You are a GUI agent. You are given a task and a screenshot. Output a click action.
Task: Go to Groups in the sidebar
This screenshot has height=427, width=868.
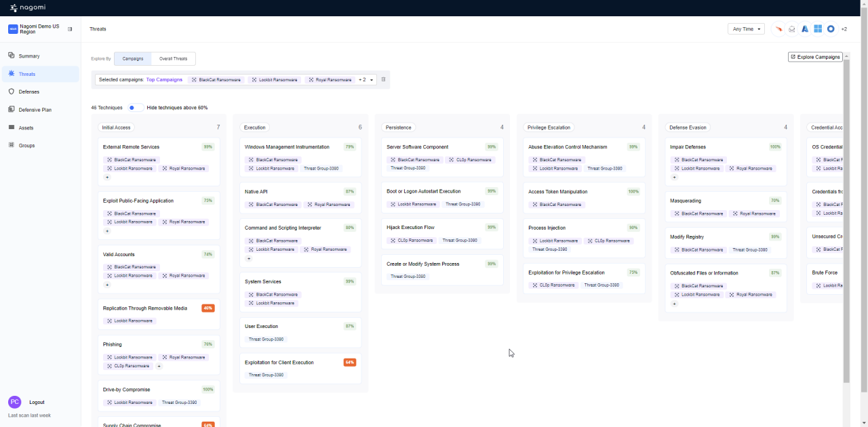[x=27, y=146]
